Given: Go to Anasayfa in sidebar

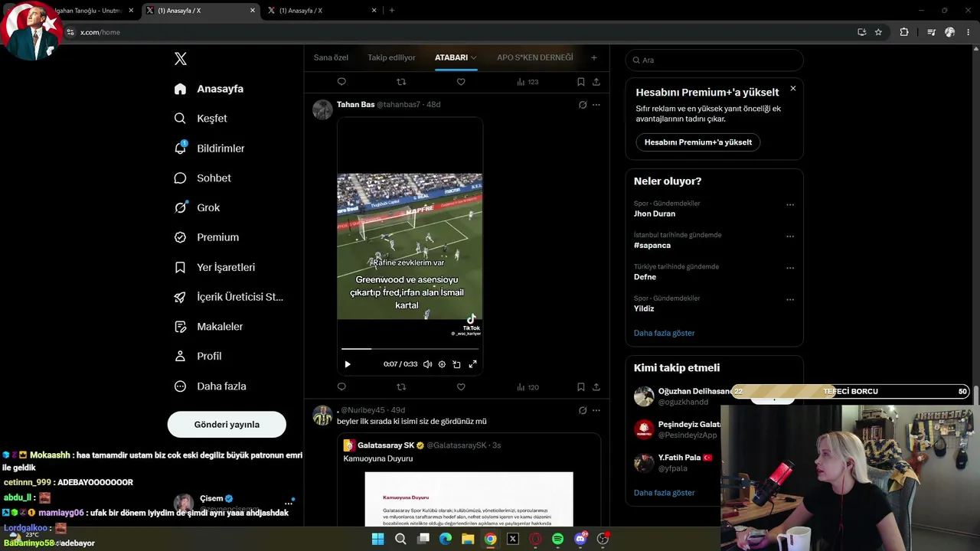Looking at the screenshot, I should click(x=209, y=89).
